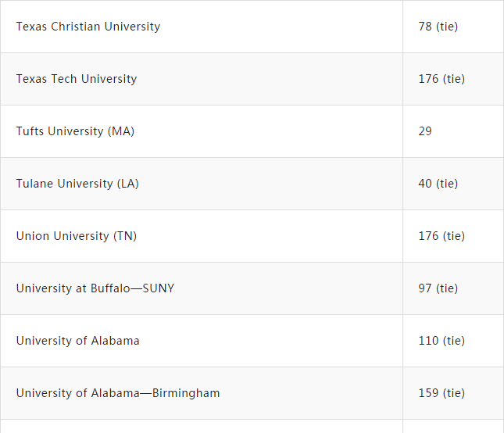Select the rank 40 (tie) cell
The height and width of the screenshot is (433, 504).
pos(438,184)
